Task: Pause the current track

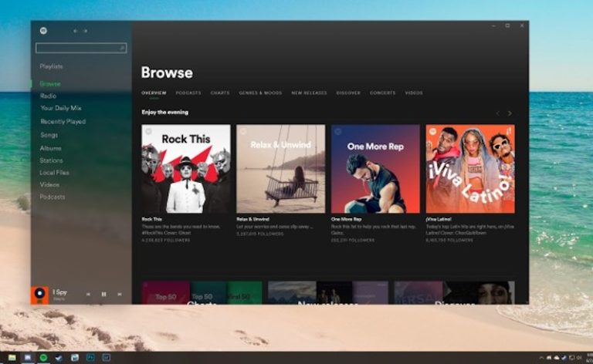Action: [x=103, y=294]
